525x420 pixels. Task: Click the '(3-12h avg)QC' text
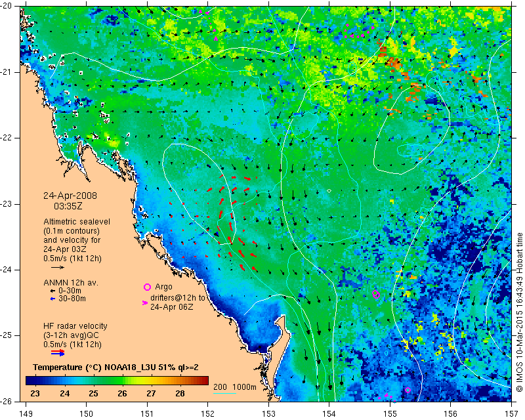(x=71, y=335)
